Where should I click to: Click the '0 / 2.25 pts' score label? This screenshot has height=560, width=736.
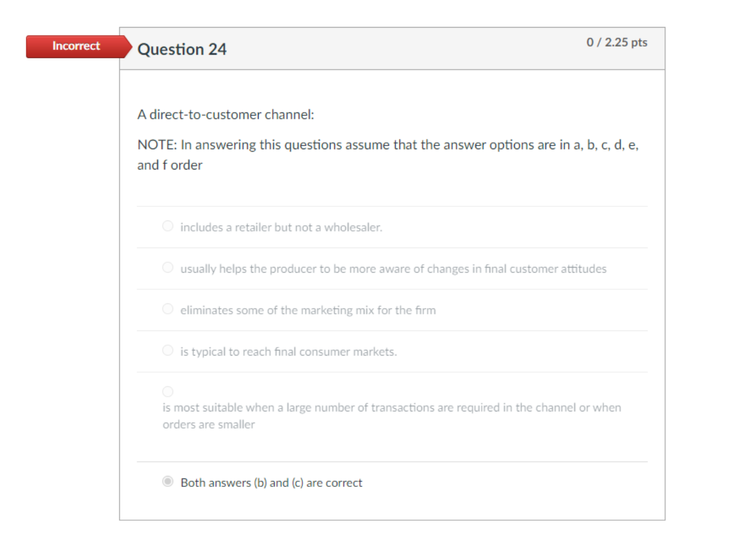[616, 43]
